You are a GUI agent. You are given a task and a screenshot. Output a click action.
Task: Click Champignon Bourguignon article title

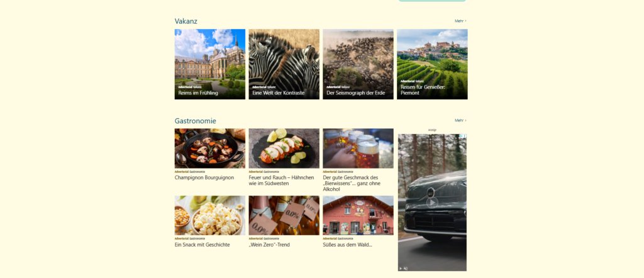(x=204, y=177)
